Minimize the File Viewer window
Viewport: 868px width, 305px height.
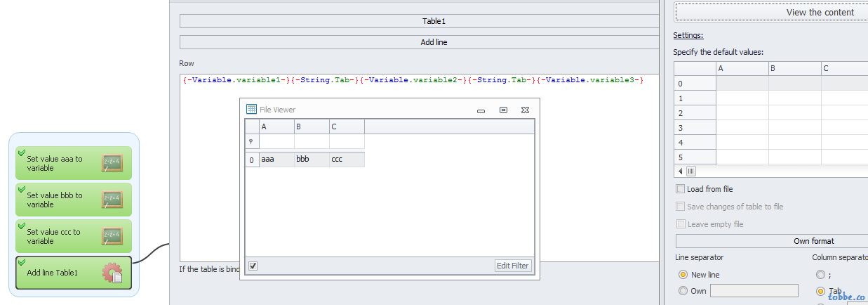pyautogui.click(x=481, y=110)
